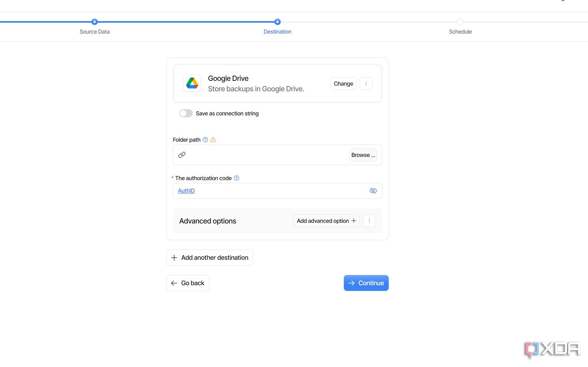Viewport: 588px width, 367px height.
Task: Open the Google Drive destination three-dot menu
Action: point(366,84)
